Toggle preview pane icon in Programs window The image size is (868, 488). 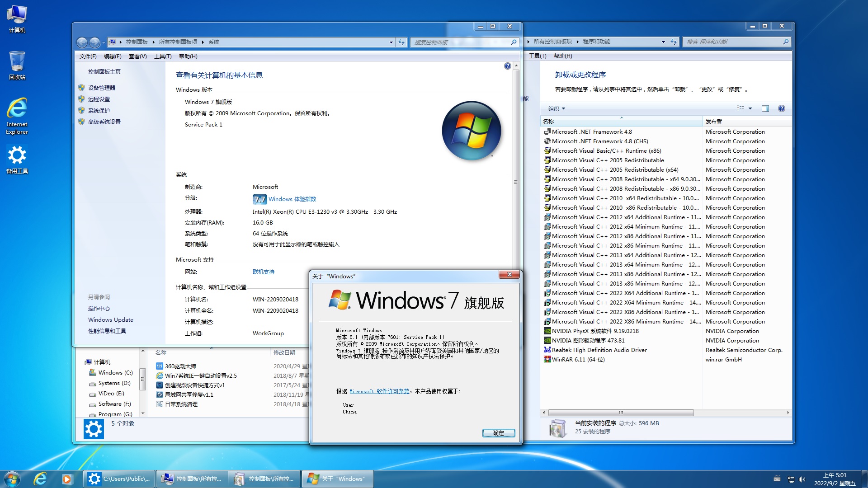click(x=765, y=108)
